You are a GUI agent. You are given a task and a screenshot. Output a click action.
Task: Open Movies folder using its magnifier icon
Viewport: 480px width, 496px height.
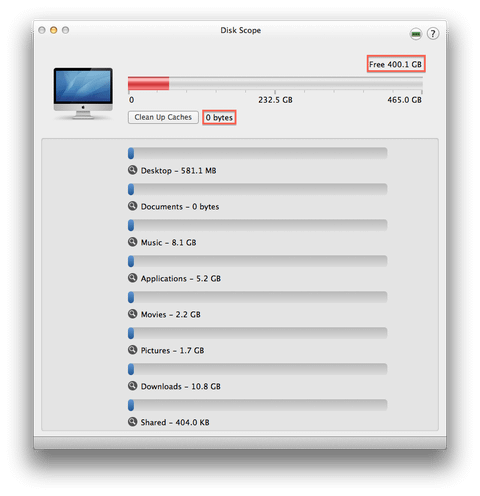(132, 314)
